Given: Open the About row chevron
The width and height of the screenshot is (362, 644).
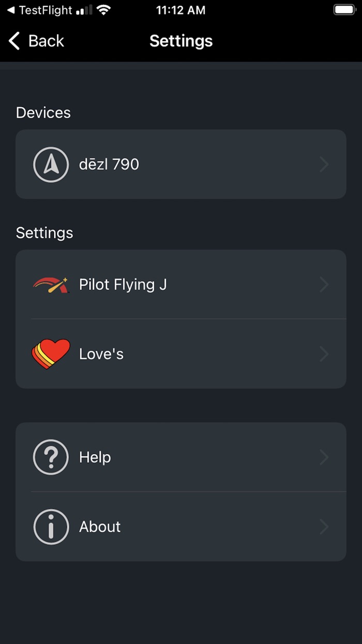Looking at the screenshot, I should pyautogui.click(x=324, y=526).
